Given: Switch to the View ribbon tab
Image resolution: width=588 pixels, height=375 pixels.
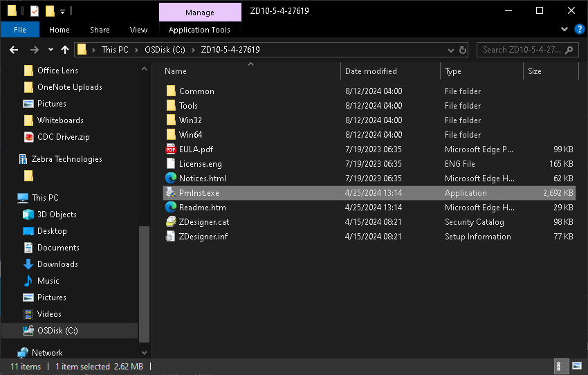Looking at the screenshot, I should [x=138, y=30].
